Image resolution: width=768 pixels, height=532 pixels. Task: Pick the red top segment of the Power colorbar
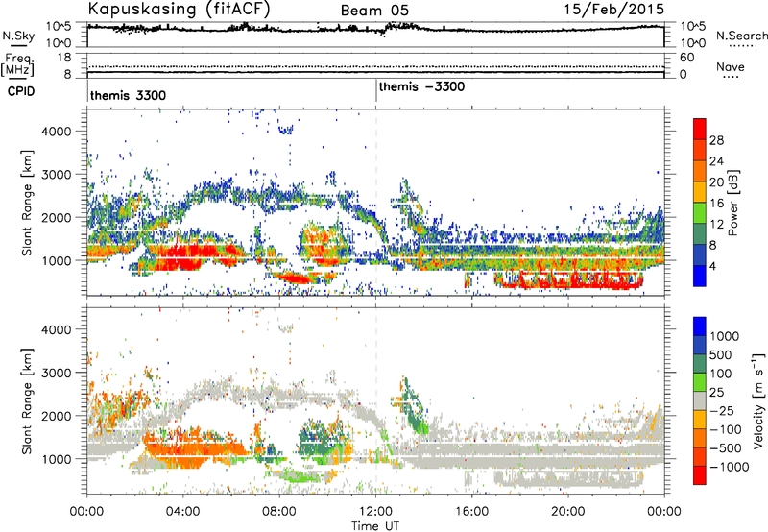click(x=700, y=129)
